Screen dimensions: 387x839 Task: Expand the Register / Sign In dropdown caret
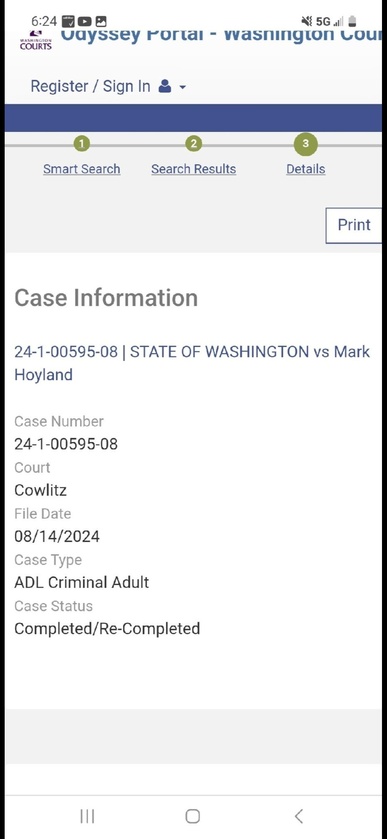coord(183,87)
